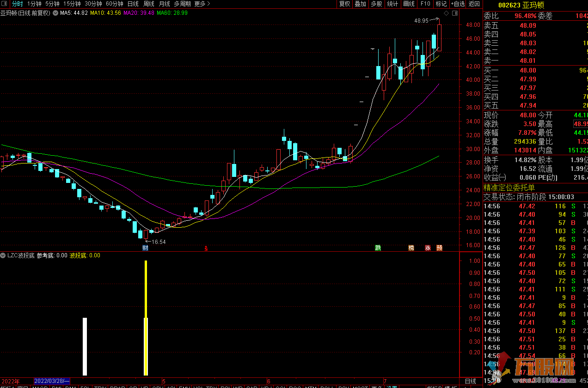Click the 48.95 high price label
This screenshot has width=588, height=388.
click(421, 21)
